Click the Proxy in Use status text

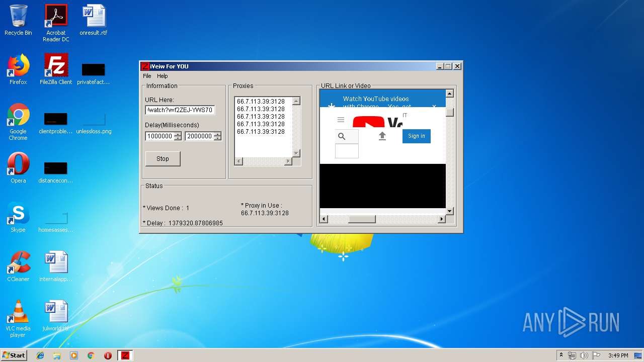pyautogui.click(x=265, y=209)
